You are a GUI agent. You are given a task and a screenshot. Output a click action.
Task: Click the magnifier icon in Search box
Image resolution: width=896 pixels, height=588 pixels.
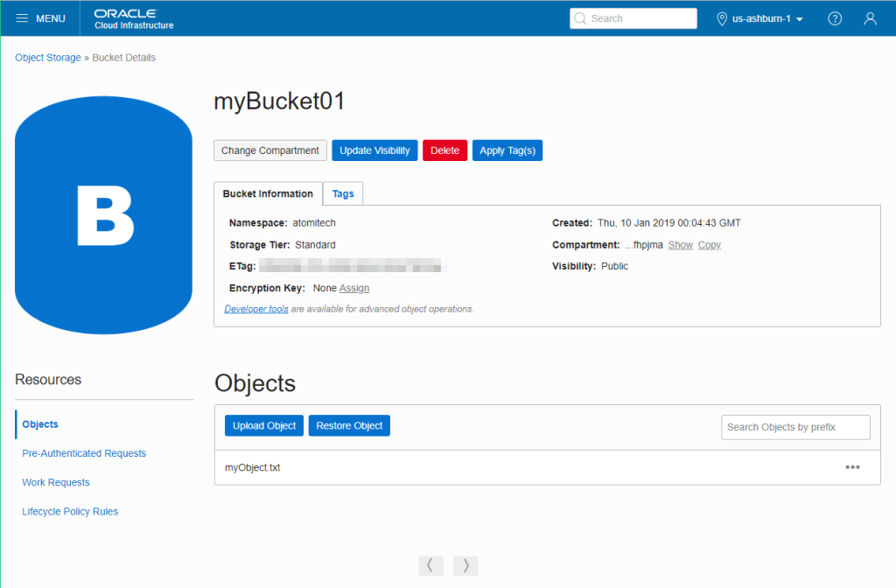tap(580, 18)
